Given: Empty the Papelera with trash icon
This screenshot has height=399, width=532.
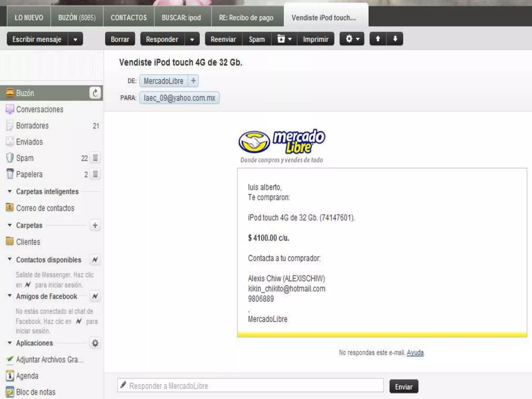Looking at the screenshot, I should pyautogui.click(x=95, y=174).
